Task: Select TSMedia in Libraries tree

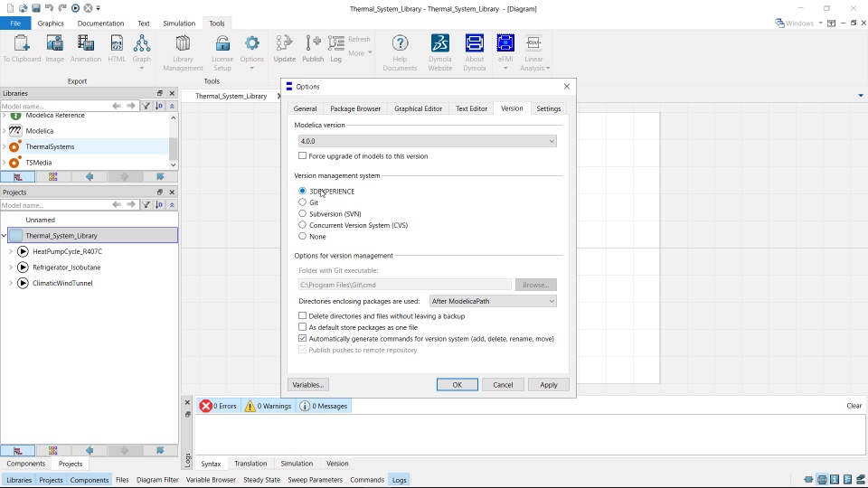Action: (39, 162)
